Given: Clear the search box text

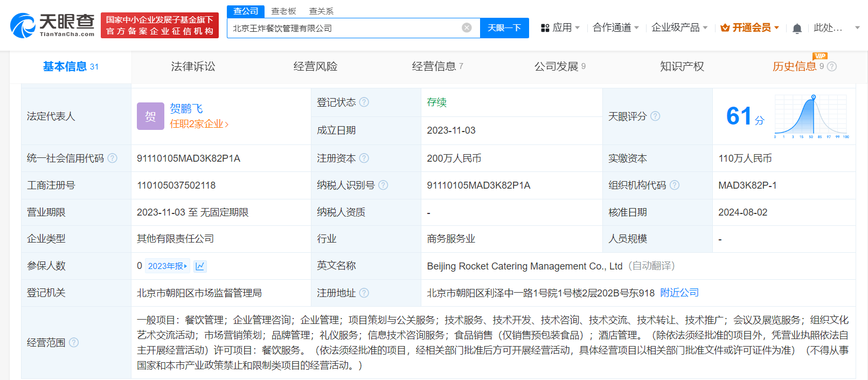Looking at the screenshot, I should point(467,28).
